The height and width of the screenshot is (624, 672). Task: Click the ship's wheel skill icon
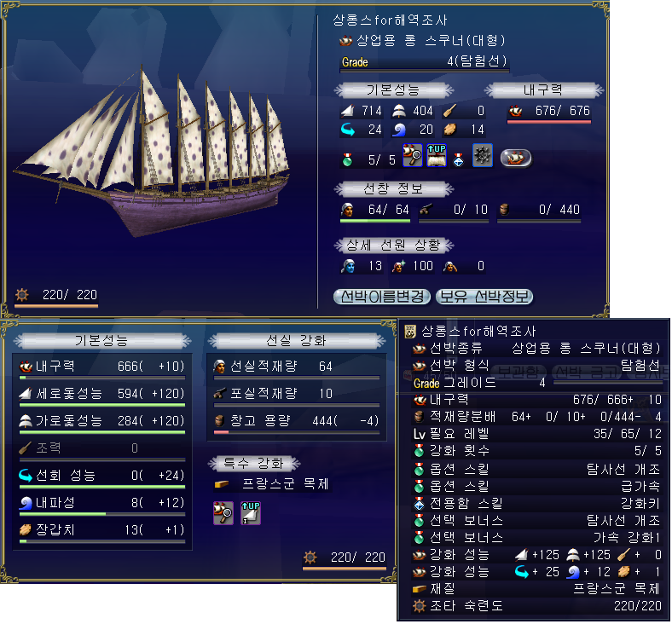pyautogui.click(x=482, y=155)
